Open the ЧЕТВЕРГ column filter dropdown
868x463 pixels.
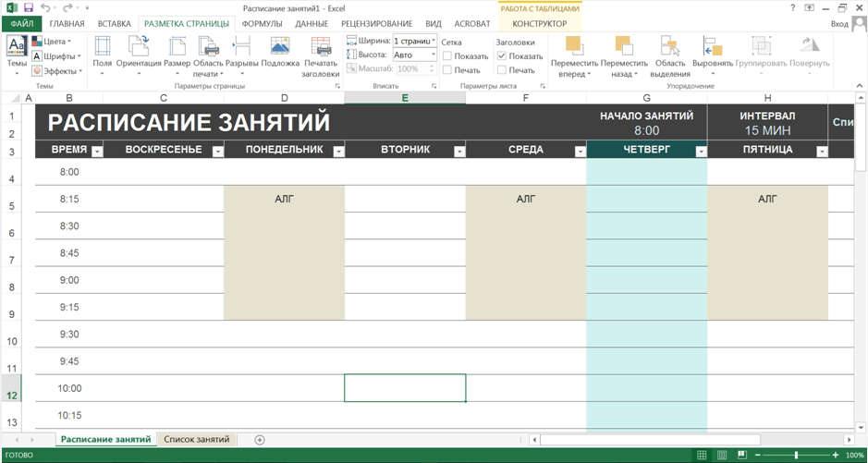coord(701,152)
